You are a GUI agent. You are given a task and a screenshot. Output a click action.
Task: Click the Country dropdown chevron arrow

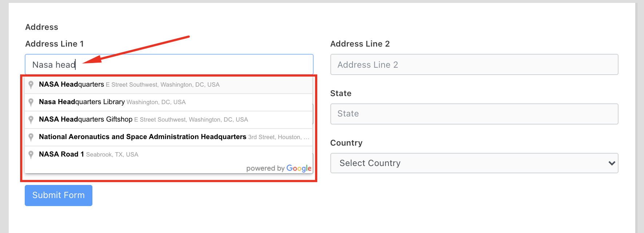pos(612,163)
